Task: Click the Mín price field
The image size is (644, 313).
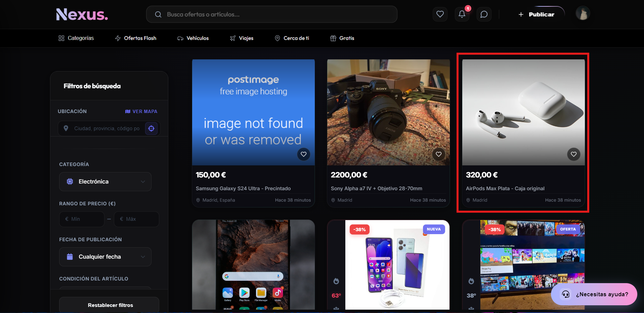Action: point(82,219)
